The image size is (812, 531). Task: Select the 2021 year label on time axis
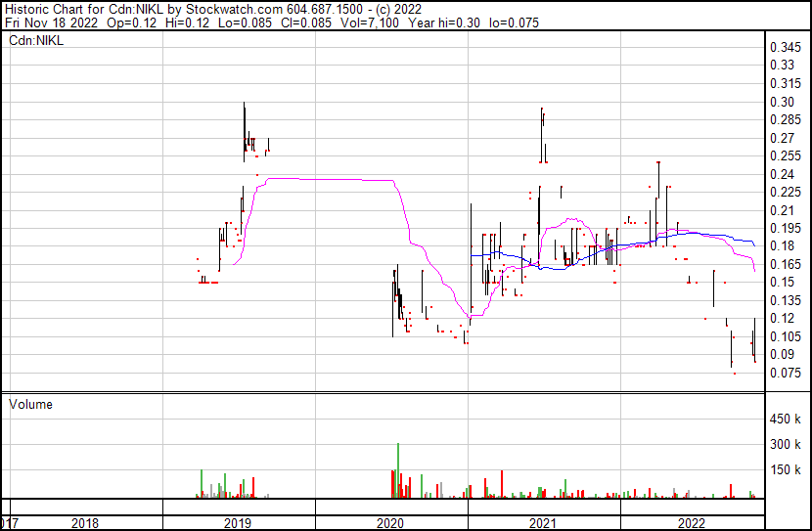click(543, 523)
